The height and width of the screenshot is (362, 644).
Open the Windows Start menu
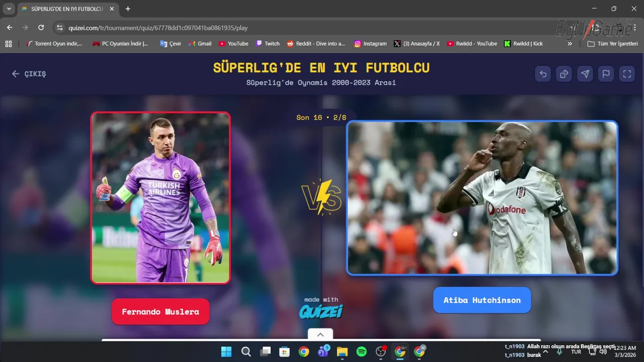(x=226, y=351)
